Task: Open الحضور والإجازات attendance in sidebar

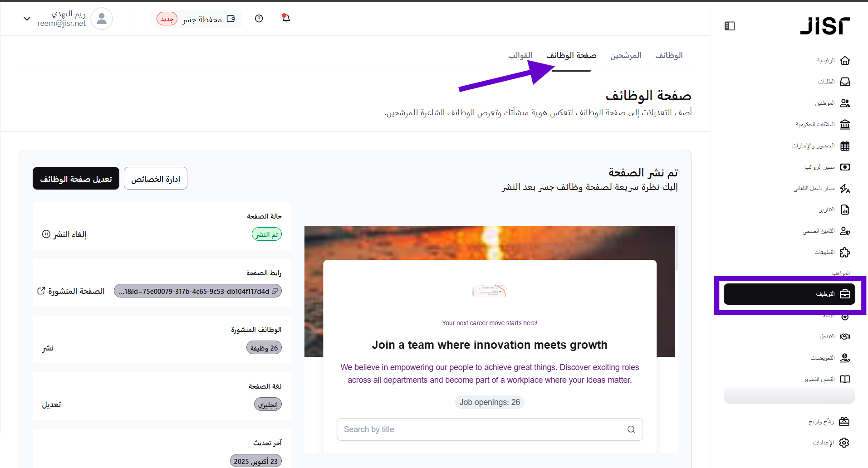Action: (x=821, y=146)
